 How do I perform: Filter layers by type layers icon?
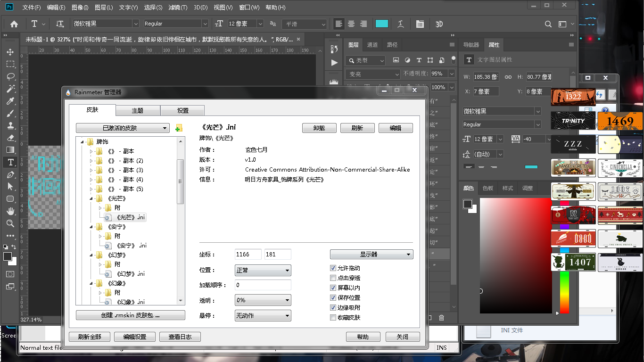419,60
